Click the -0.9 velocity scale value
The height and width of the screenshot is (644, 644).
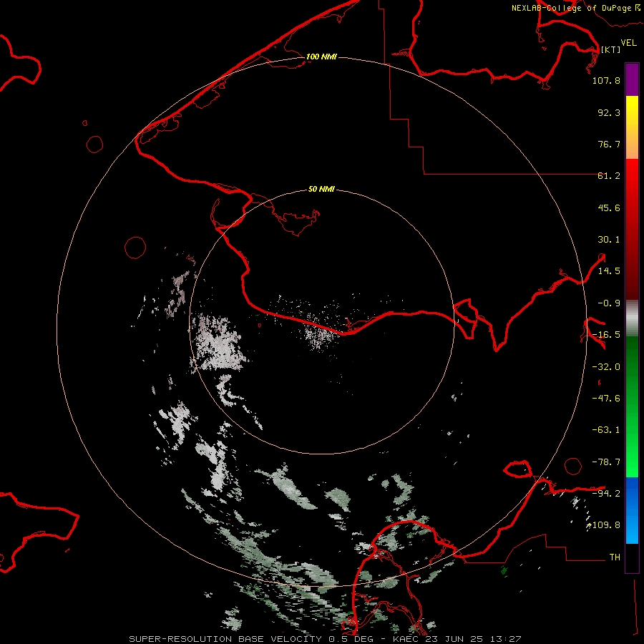(609, 303)
